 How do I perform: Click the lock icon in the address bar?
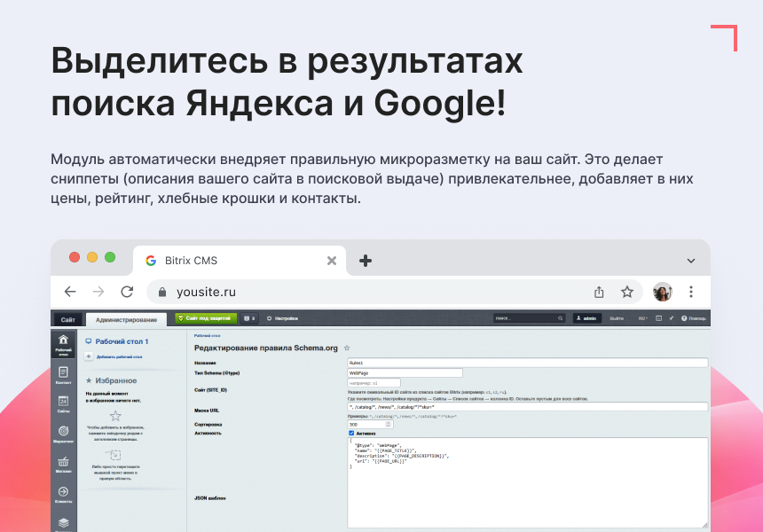click(x=162, y=292)
